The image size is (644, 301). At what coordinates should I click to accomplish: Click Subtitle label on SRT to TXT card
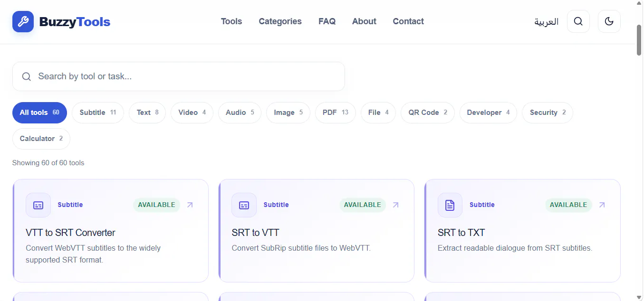482,205
